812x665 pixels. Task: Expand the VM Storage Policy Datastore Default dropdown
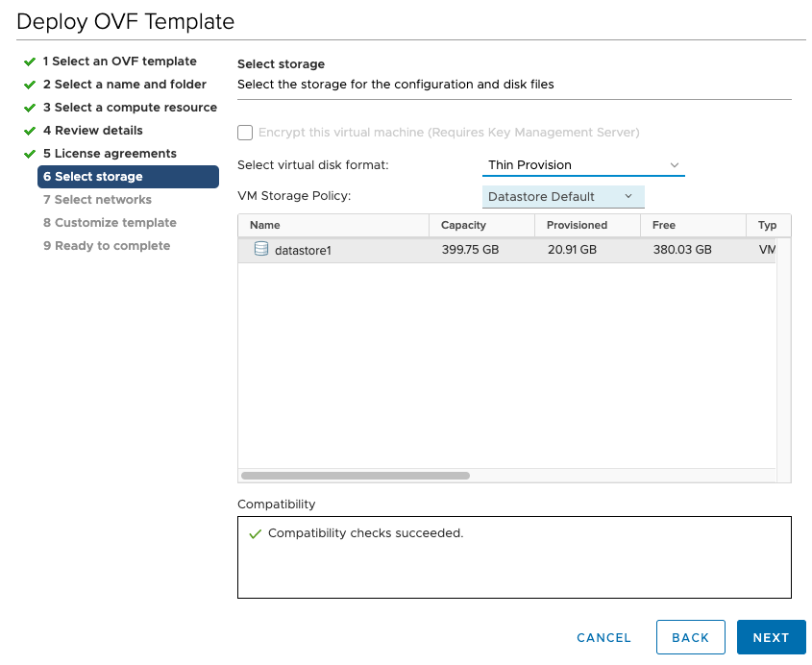(x=563, y=197)
